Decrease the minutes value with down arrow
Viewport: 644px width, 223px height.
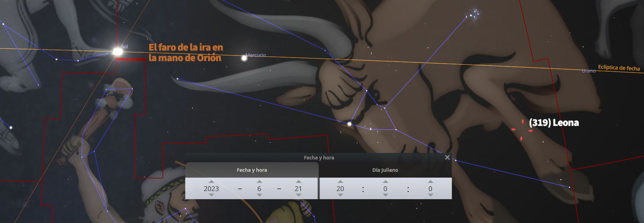pyautogui.click(x=385, y=195)
